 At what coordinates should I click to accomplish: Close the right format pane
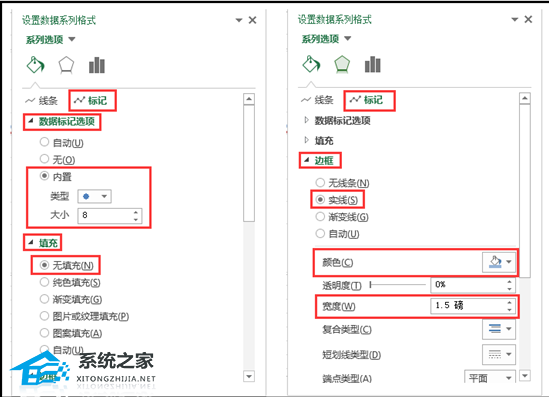528,20
